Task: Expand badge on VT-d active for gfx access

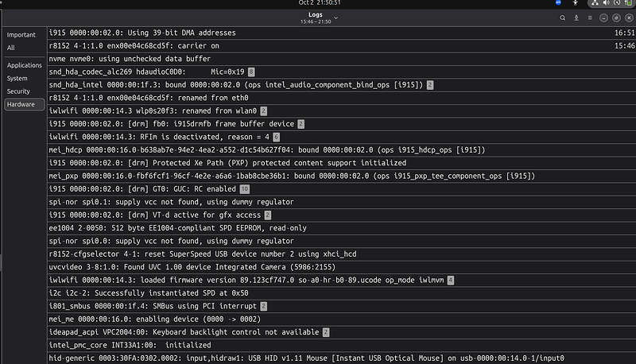Action: point(268,215)
